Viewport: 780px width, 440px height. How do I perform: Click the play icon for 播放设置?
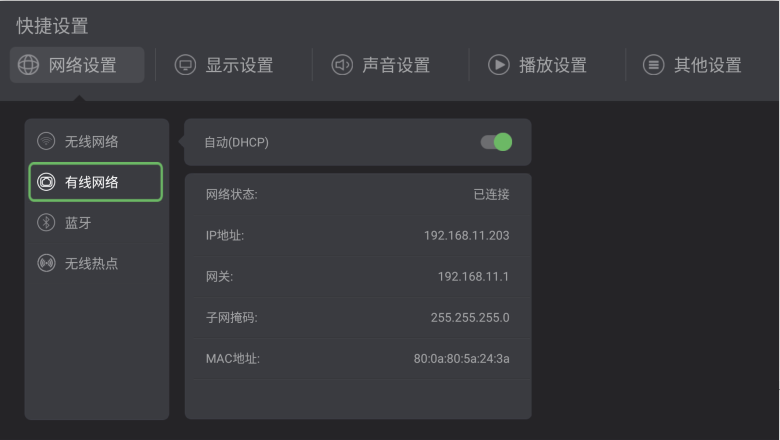pos(498,65)
